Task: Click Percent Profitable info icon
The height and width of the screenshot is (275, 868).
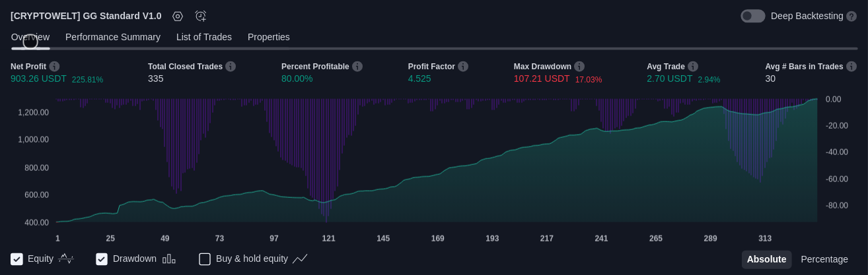Action: coord(357,67)
